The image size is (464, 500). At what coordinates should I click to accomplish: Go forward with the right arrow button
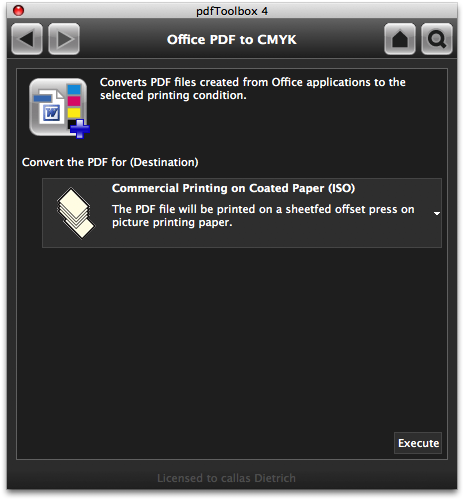[x=64, y=39]
